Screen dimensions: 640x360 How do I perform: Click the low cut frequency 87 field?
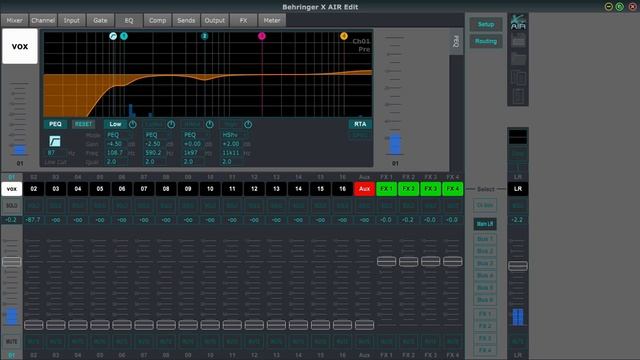tap(56, 153)
